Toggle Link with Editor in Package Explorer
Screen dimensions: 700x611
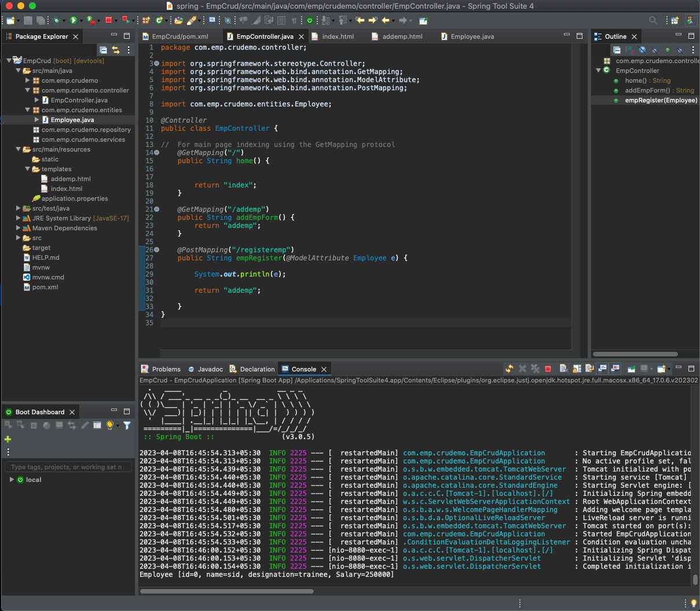coord(116,50)
